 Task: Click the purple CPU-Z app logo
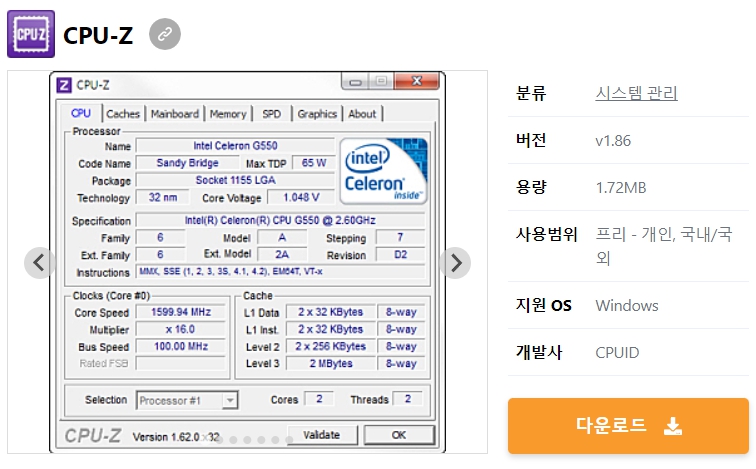pyautogui.click(x=31, y=34)
